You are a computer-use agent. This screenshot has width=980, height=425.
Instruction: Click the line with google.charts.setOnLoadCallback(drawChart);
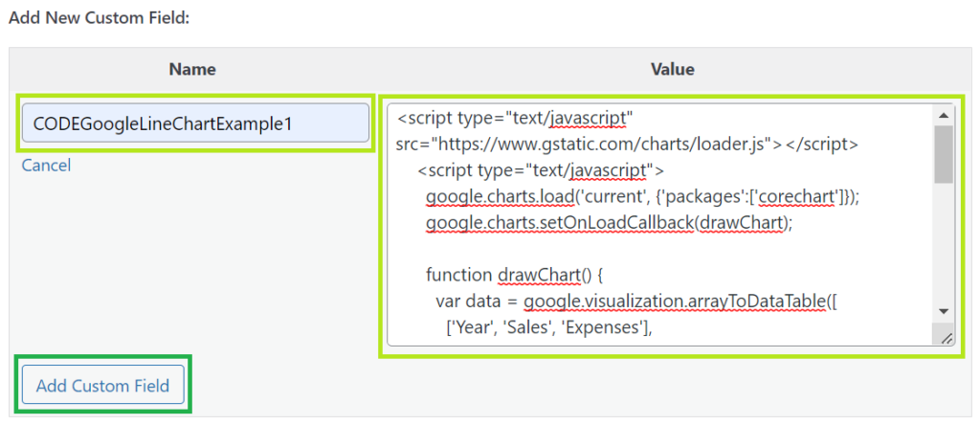(x=610, y=222)
